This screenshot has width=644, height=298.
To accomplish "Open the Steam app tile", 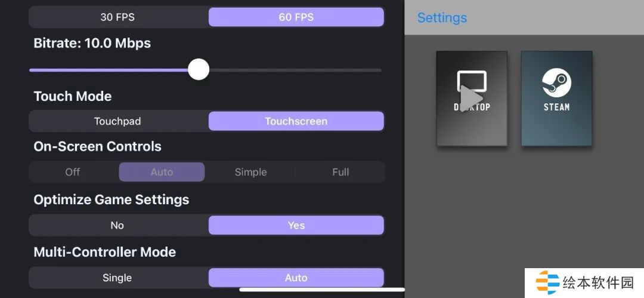I will [556, 99].
